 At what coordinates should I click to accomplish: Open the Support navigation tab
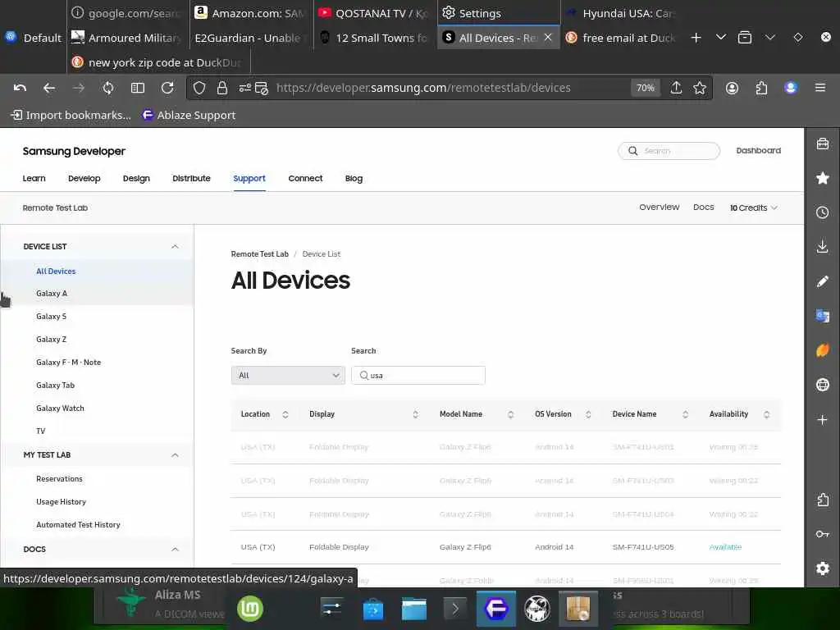tap(249, 178)
